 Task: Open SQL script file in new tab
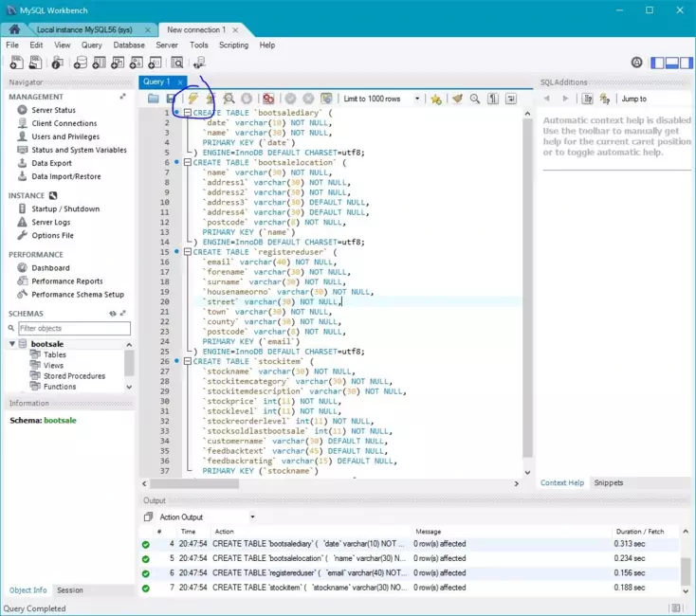35,63
